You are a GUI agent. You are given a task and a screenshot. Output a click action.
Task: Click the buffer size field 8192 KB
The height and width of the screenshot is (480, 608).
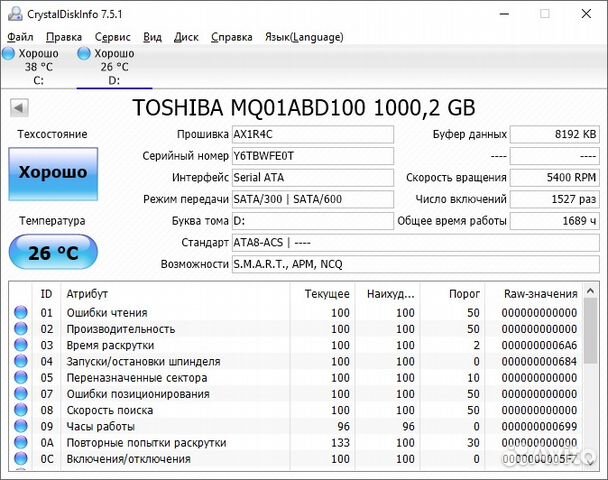[x=554, y=135]
